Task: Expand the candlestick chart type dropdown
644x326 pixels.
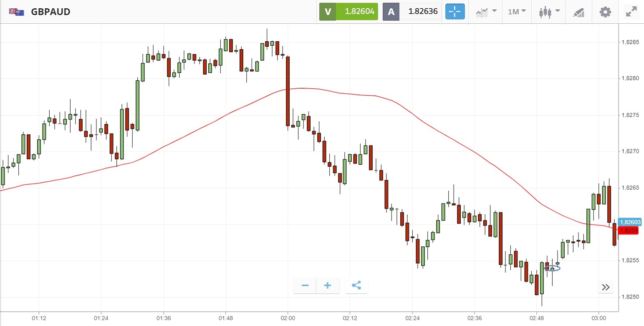Action: click(548, 12)
